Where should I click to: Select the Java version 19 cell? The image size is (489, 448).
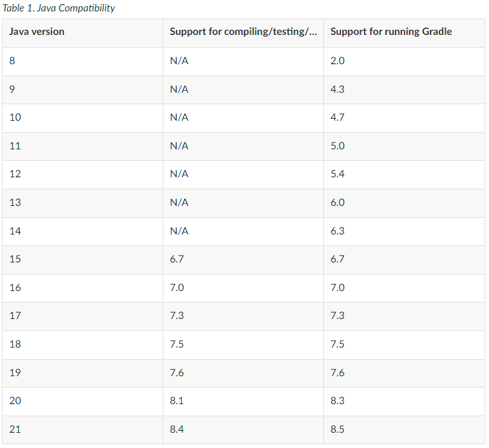pos(83,373)
